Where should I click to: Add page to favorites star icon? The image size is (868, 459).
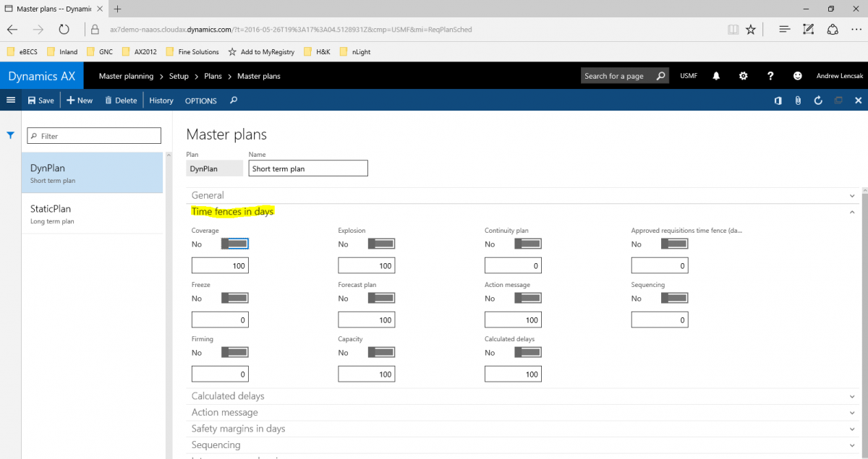point(751,30)
